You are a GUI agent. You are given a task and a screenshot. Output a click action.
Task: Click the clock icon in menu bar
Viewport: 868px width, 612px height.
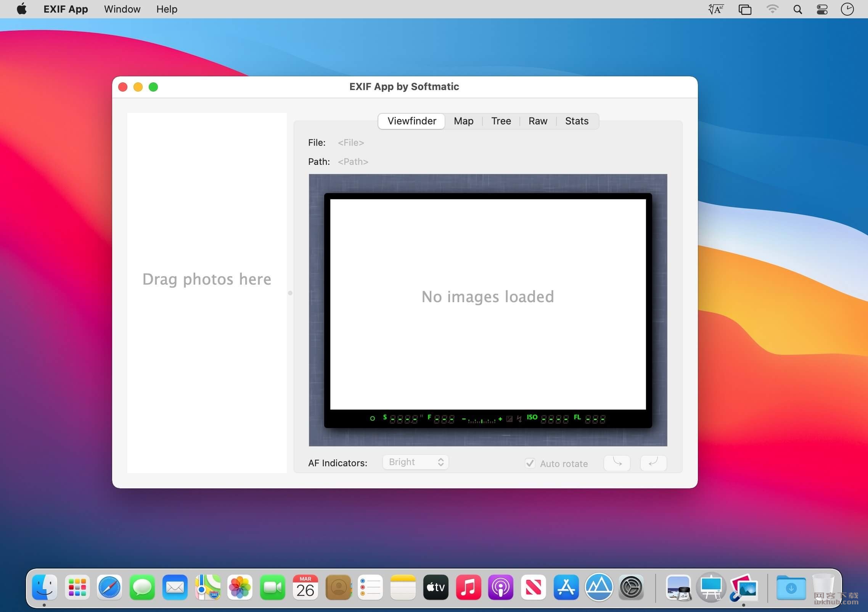coord(847,9)
